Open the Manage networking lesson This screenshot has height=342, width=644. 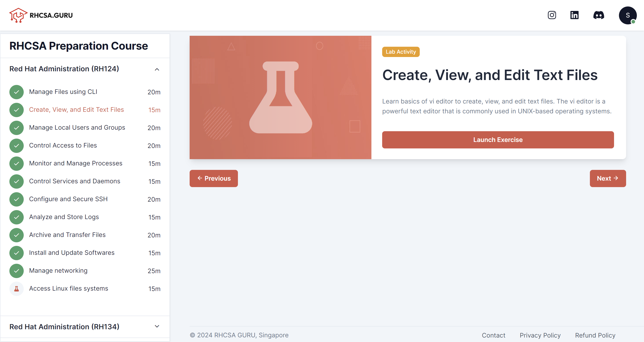[58, 270]
